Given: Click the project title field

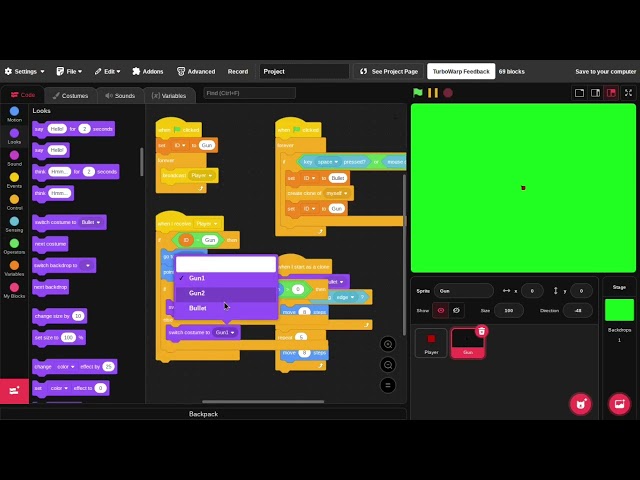Looking at the screenshot, I should [x=304, y=71].
